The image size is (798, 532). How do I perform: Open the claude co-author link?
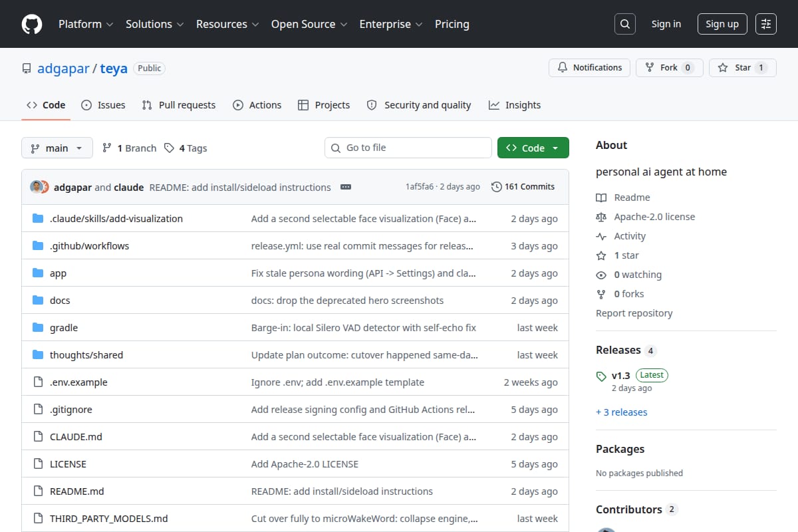tap(129, 188)
